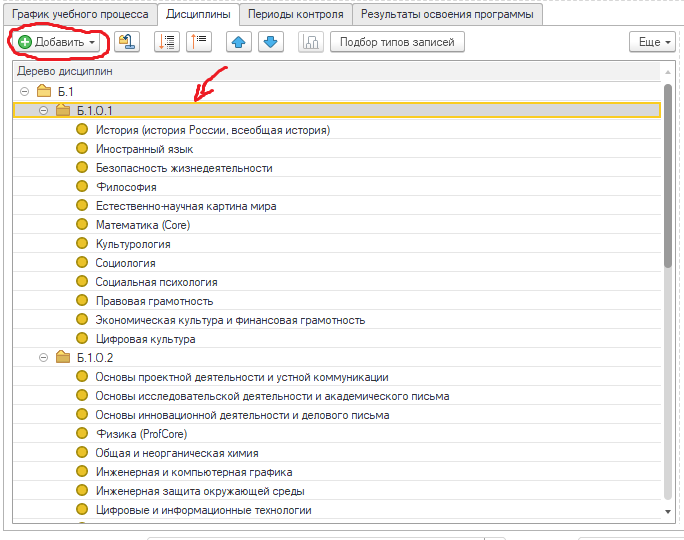Click yellow circle icon beside Социология
The width and height of the screenshot is (684, 540).
pyautogui.click(x=82, y=262)
